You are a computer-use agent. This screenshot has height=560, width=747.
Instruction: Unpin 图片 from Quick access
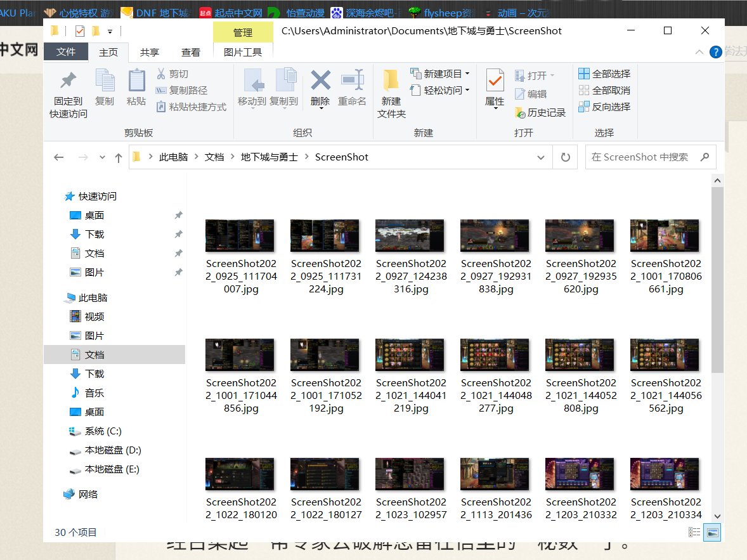(x=178, y=273)
